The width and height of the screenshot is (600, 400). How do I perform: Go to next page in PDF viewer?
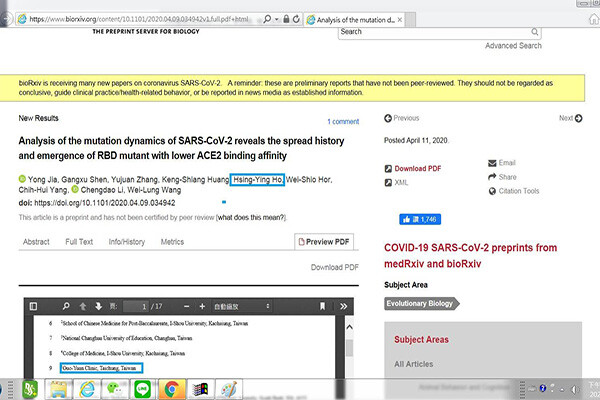click(98, 306)
